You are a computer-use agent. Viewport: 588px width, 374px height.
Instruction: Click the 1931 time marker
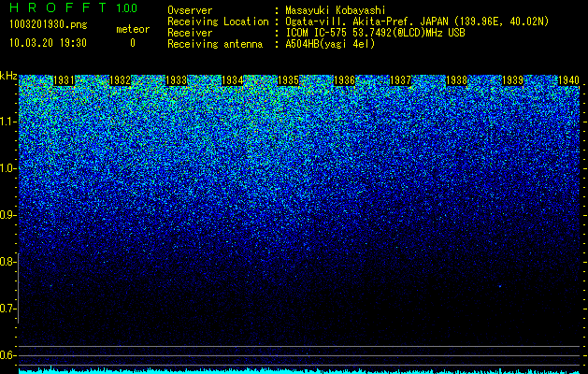(64, 80)
